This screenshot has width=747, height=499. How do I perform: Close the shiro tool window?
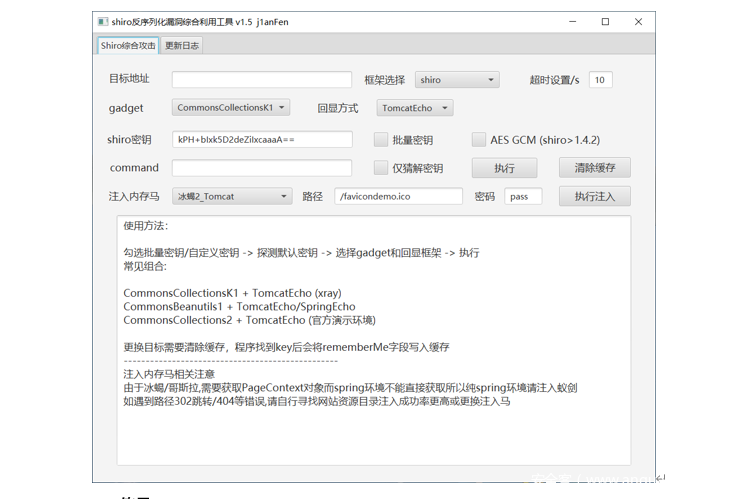[x=638, y=21]
